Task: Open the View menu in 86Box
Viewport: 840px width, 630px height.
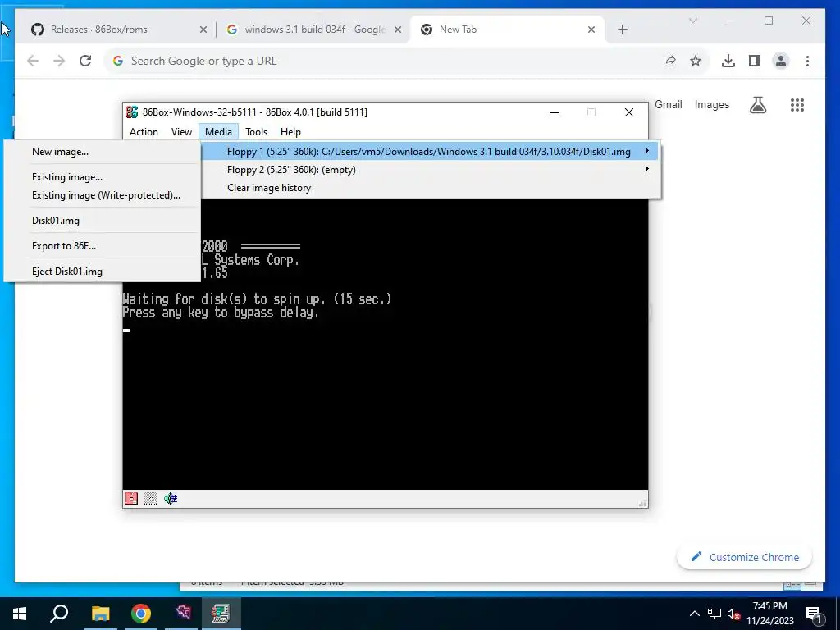Action: pyautogui.click(x=181, y=132)
